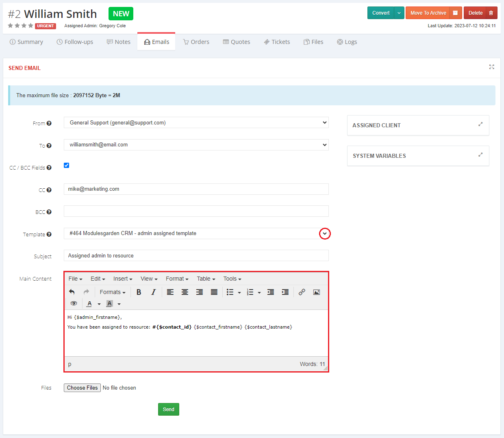This screenshot has height=438, width=504.
Task: Open the Convert split-button arrow
Action: pyautogui.click(x=399, y=13)
